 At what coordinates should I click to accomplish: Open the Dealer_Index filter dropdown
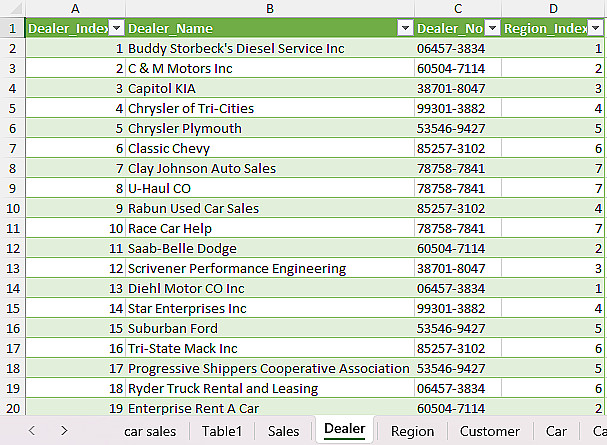(x=116, y=28)
